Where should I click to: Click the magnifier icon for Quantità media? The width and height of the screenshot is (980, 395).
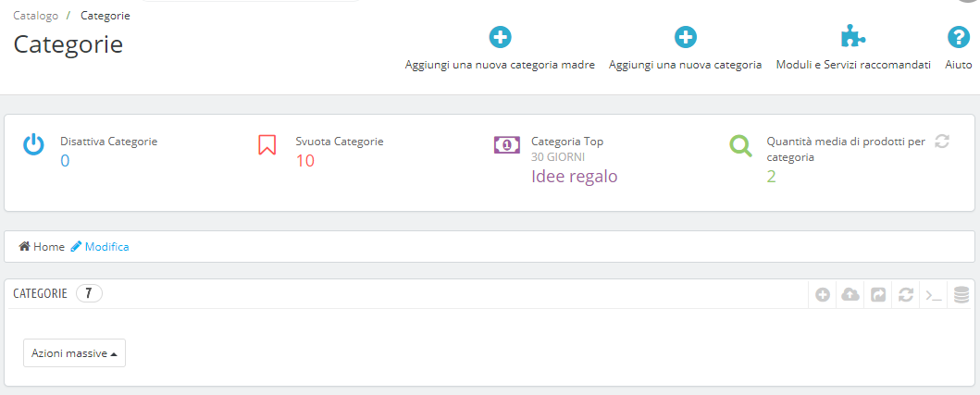click(x=740, y=145)
